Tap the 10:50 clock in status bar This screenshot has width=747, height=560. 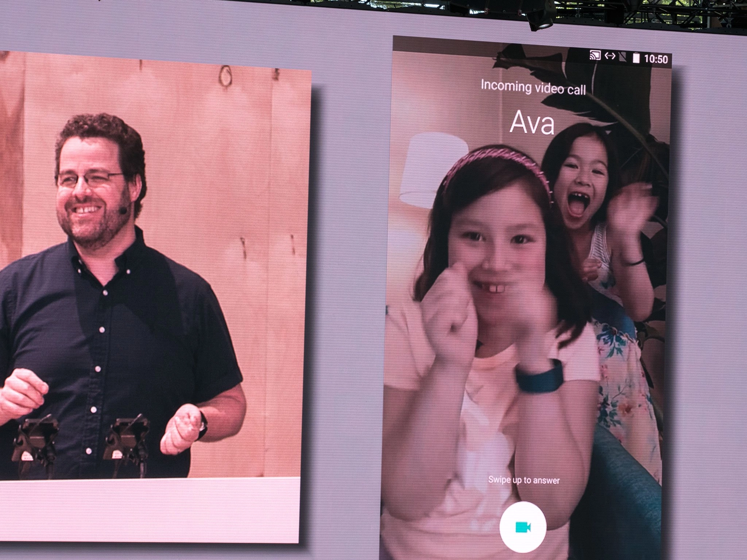[656, 59]
